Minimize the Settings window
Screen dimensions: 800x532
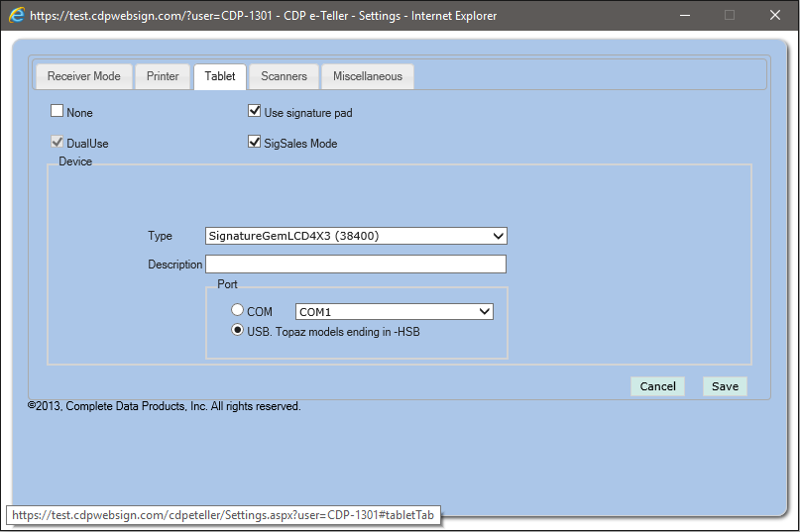click(x=684, y=16)
